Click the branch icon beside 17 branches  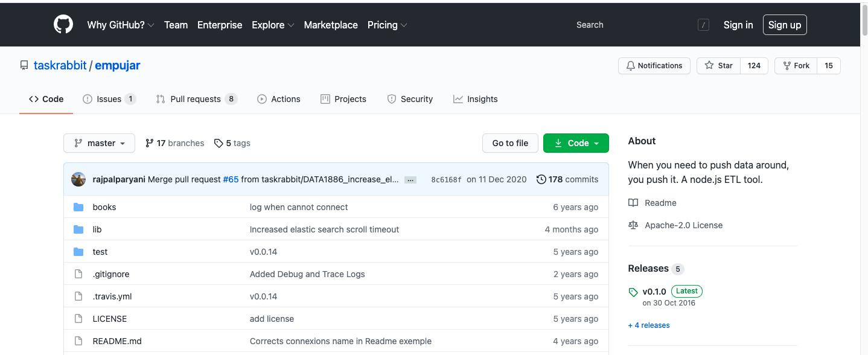150,143
